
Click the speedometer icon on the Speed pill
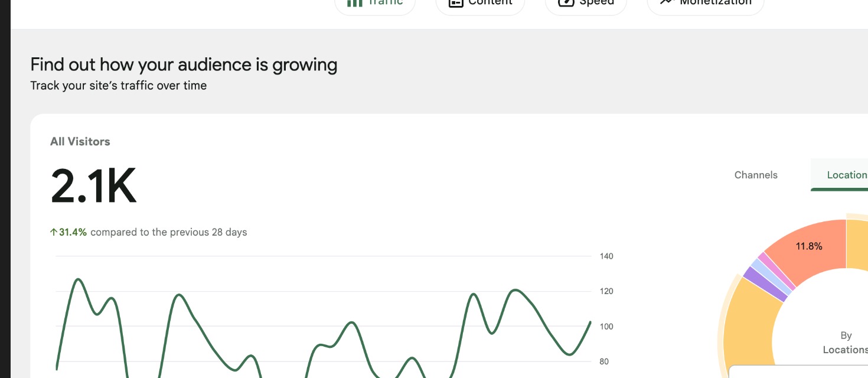566,2
